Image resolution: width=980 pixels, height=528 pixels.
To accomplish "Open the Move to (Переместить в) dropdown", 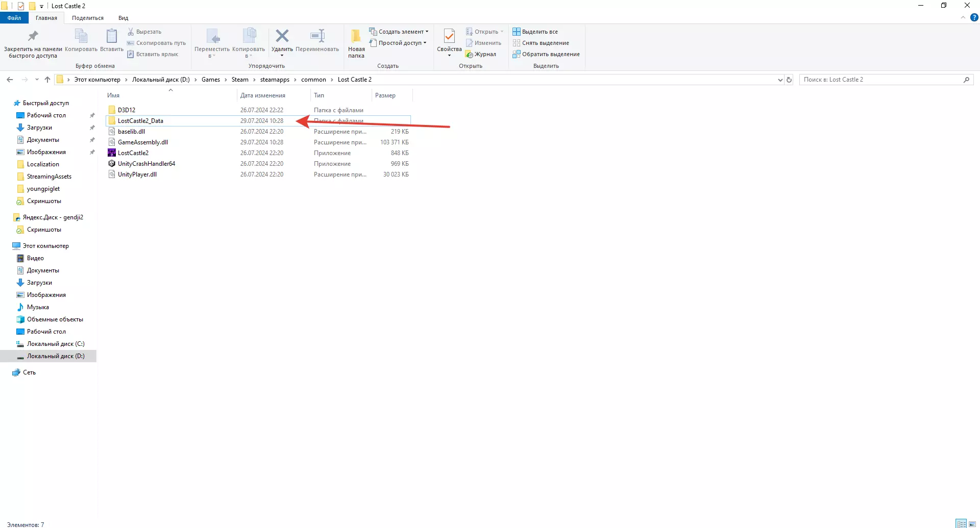I will point(212,43).
